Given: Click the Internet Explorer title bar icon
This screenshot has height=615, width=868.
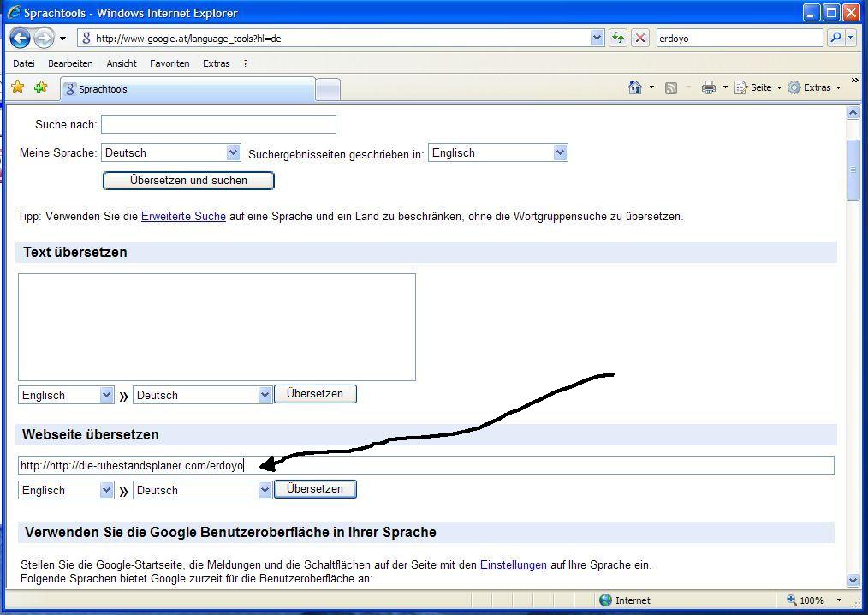Looking at the screenshot, I should [14, 12].
